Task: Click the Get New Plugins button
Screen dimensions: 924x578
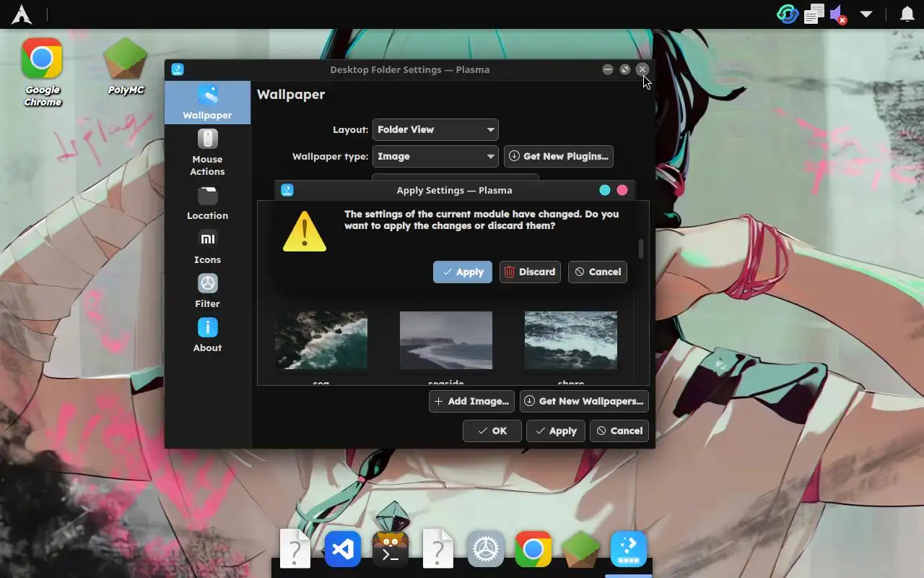Action: pyautogui.click(x=559, y=156)
